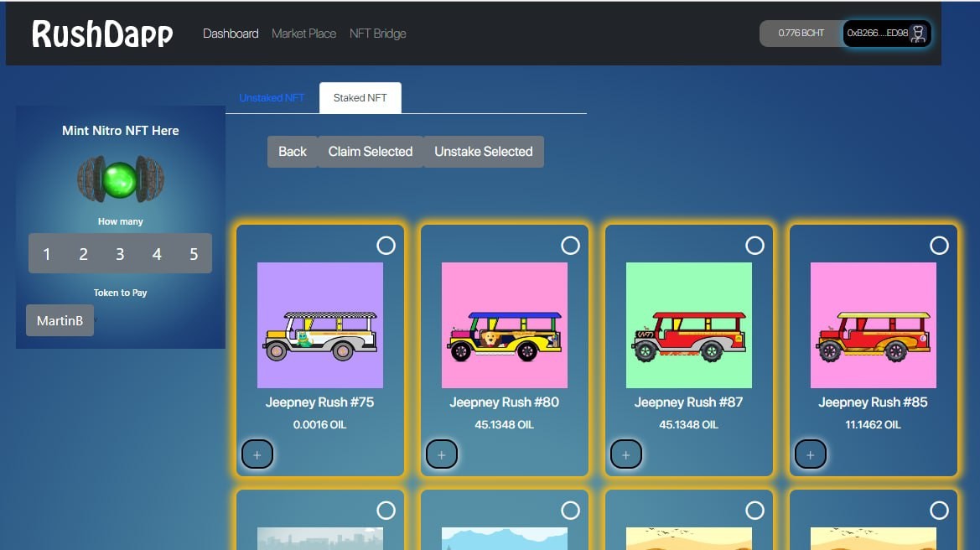Click the 0xB266...ED98 wallet address
The width and height of the screenshot is (980, 550).
tap(878, 34)
